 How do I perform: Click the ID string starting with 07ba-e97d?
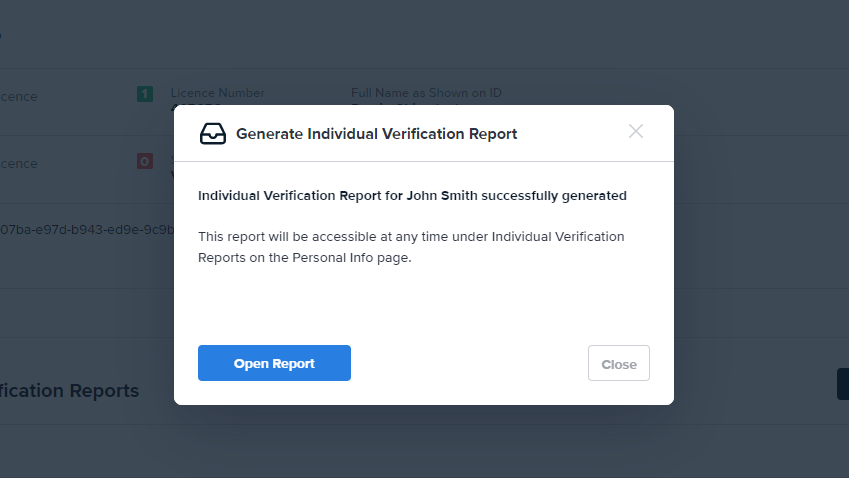(x=87, y=230)
